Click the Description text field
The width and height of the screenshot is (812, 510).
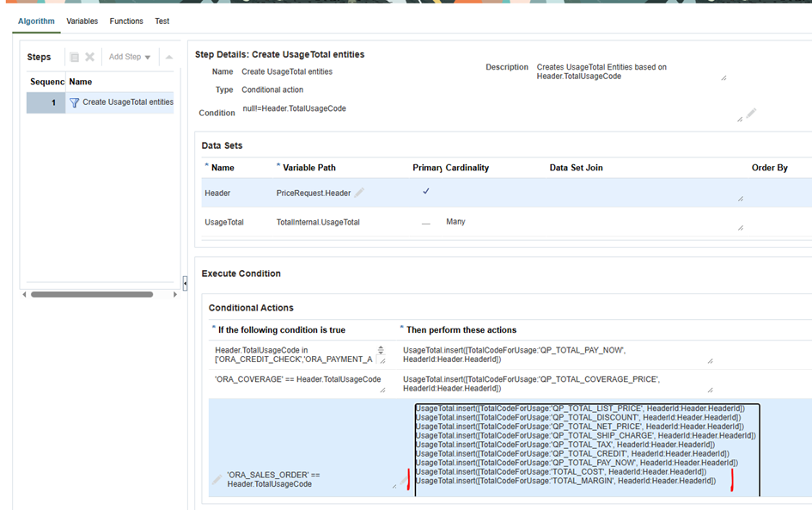631,71
